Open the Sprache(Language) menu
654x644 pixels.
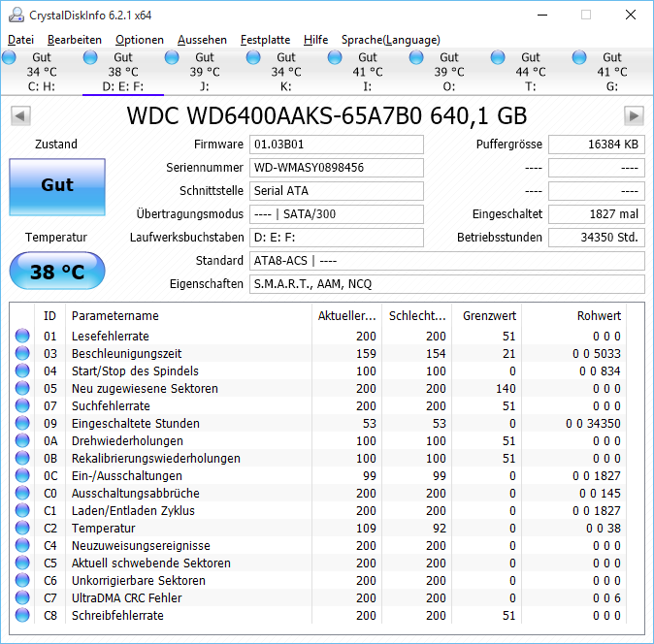(x=391, y=40)
